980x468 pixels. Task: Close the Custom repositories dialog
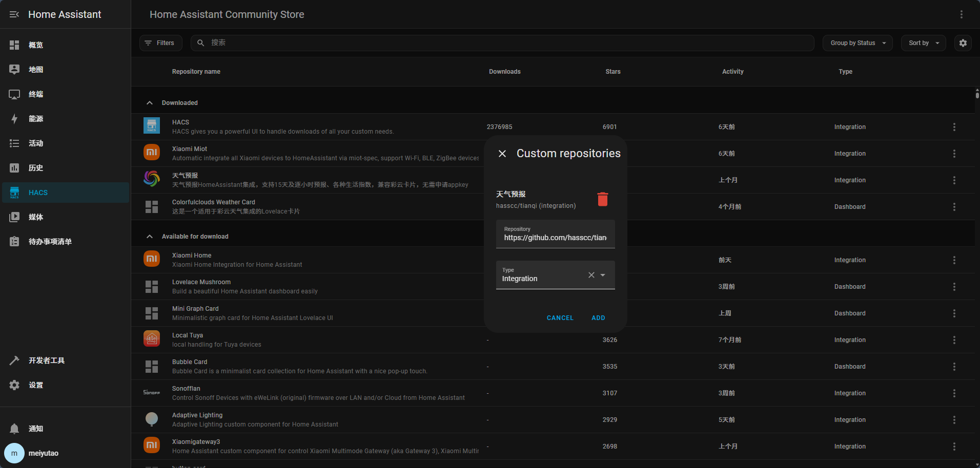(502, 154)
